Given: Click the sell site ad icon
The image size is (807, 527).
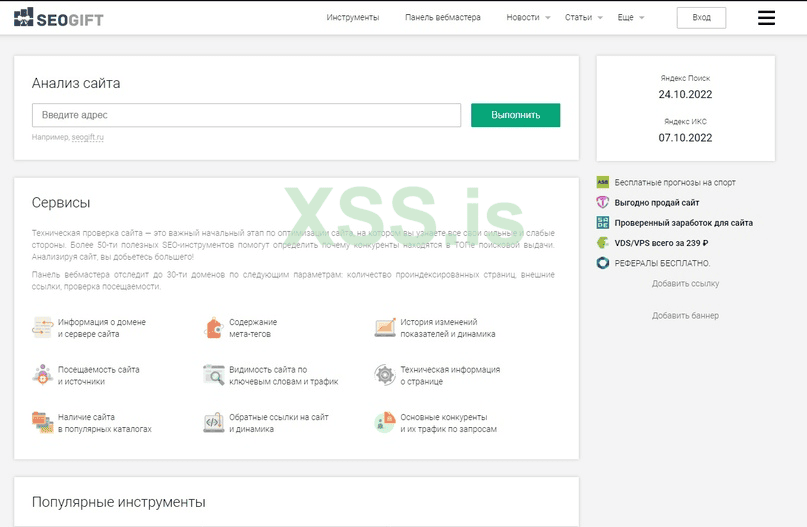Looking at the screenshot, I should [x=602, y=202].
